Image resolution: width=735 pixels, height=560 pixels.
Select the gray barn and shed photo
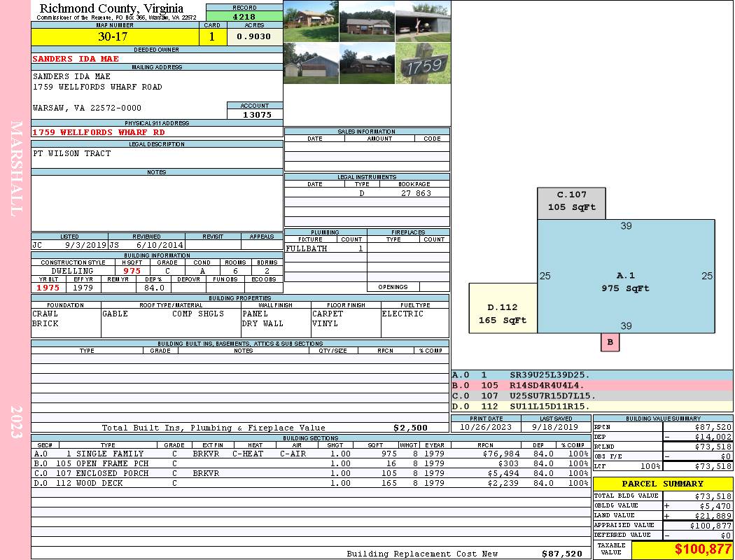311,63
